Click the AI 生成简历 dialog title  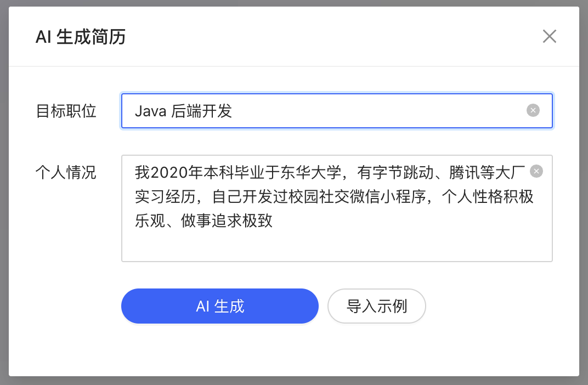click(81, 37)
